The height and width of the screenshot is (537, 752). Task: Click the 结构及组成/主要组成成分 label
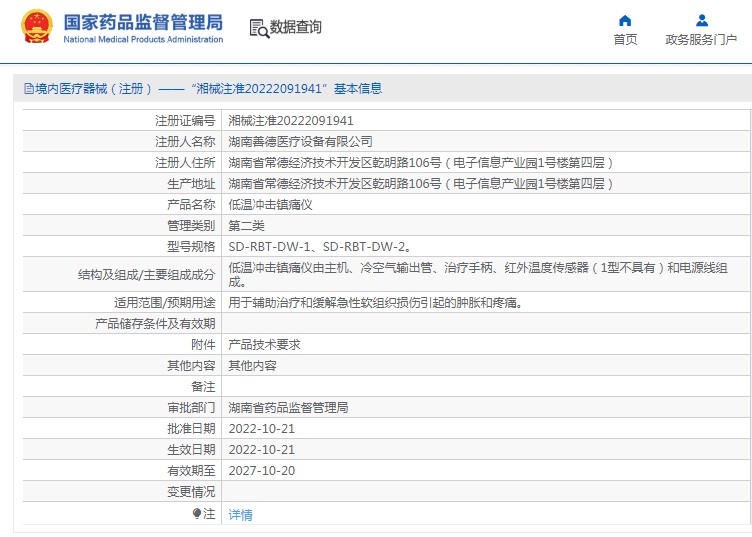click(x=147, y=275)
